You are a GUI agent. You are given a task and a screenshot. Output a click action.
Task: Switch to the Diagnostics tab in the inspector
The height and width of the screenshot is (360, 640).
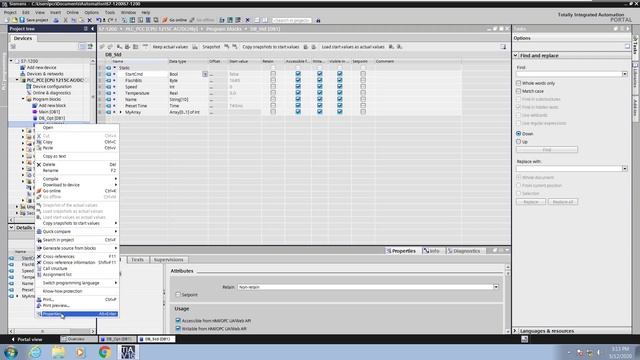(464, 251)
